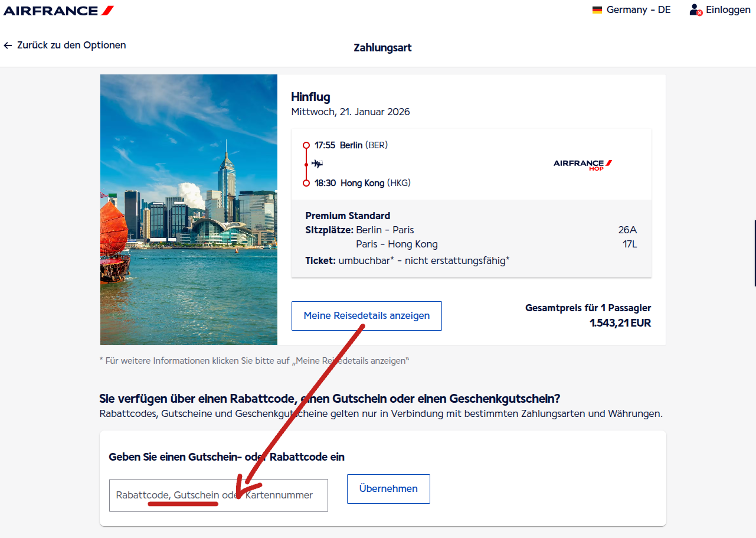Screen dimensions: 756x538
Task: Click the Premium Standard fare label
Action: point(348,216)
